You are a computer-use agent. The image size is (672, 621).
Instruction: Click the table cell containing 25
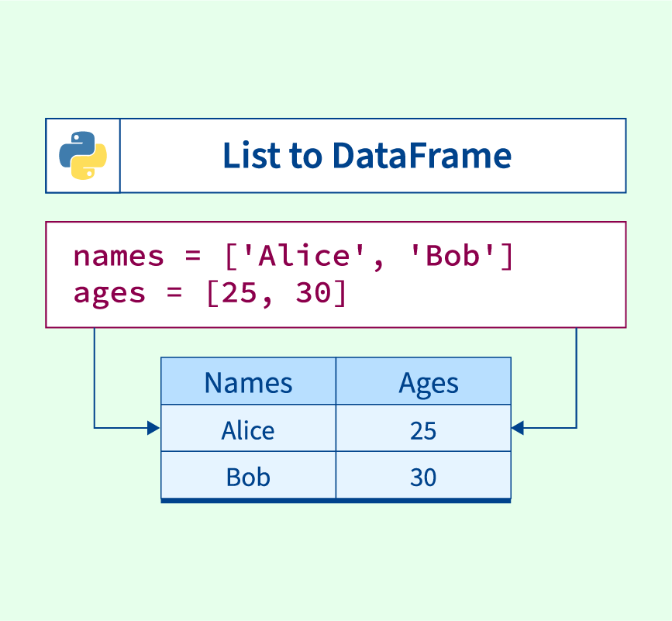click(x=423, y=430)
